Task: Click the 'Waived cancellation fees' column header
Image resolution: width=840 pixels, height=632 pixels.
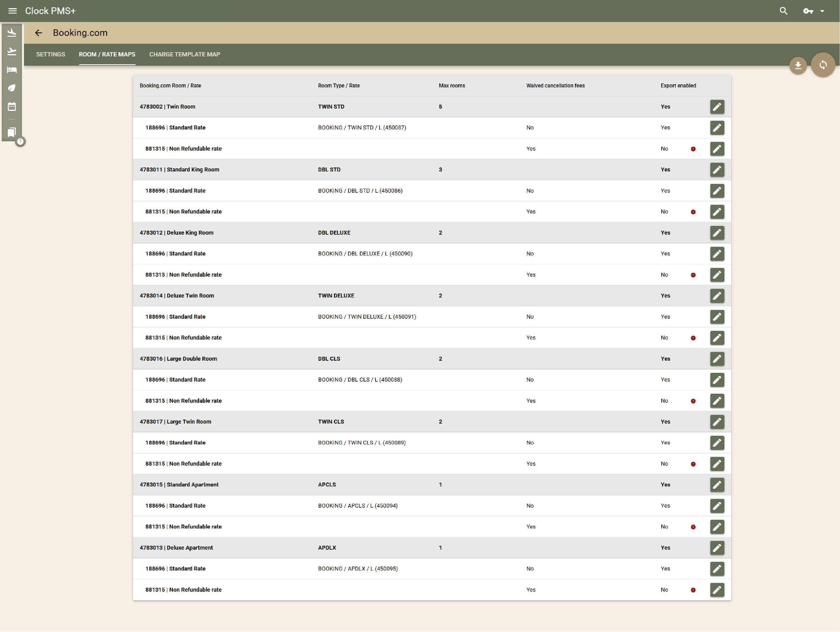Action: [555, 86]
